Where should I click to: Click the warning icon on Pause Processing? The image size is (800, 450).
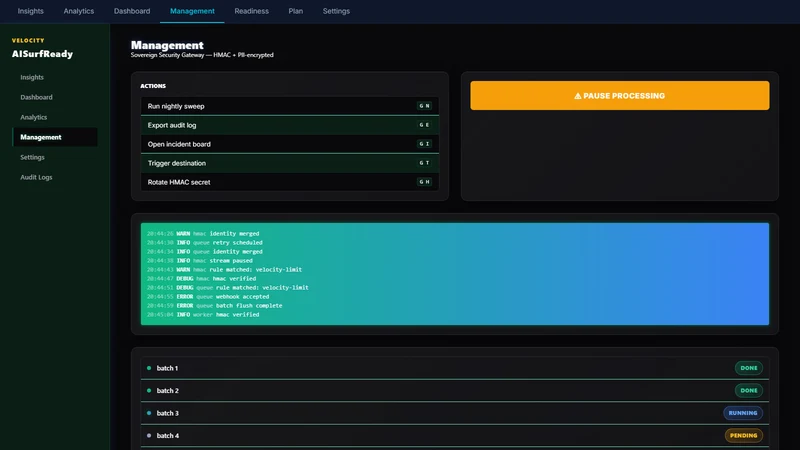578,95
